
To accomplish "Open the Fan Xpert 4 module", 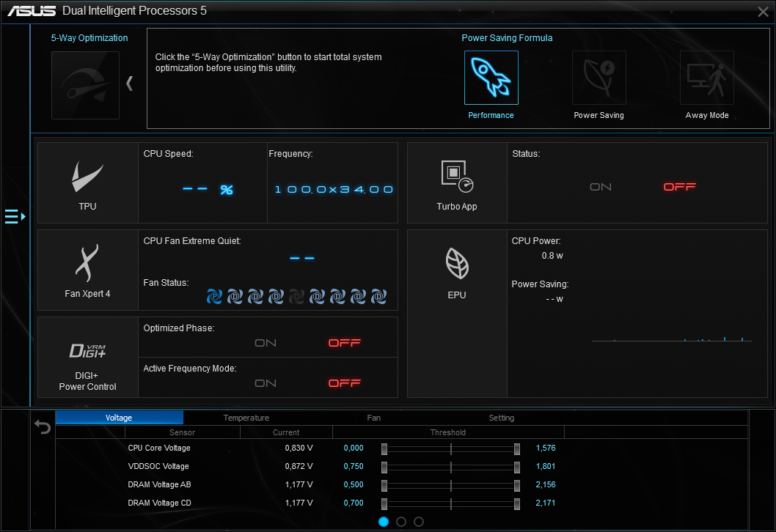I will click(x=87, y=270).
